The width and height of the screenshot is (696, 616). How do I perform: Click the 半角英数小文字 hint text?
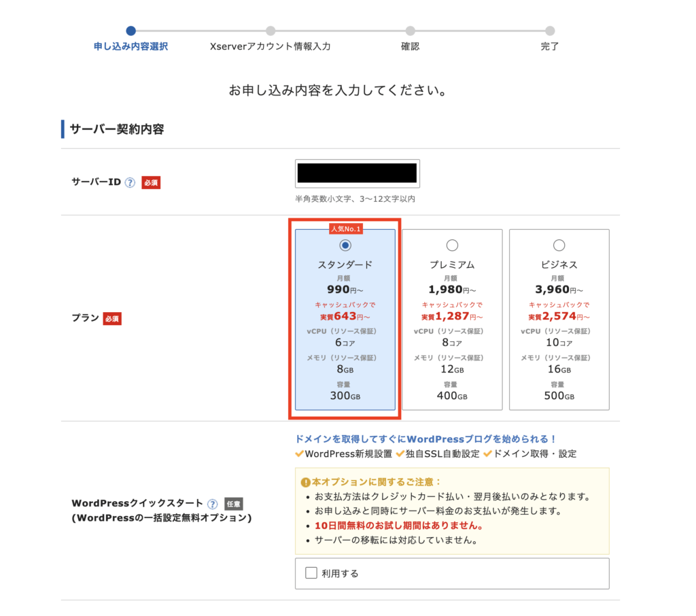355,199
